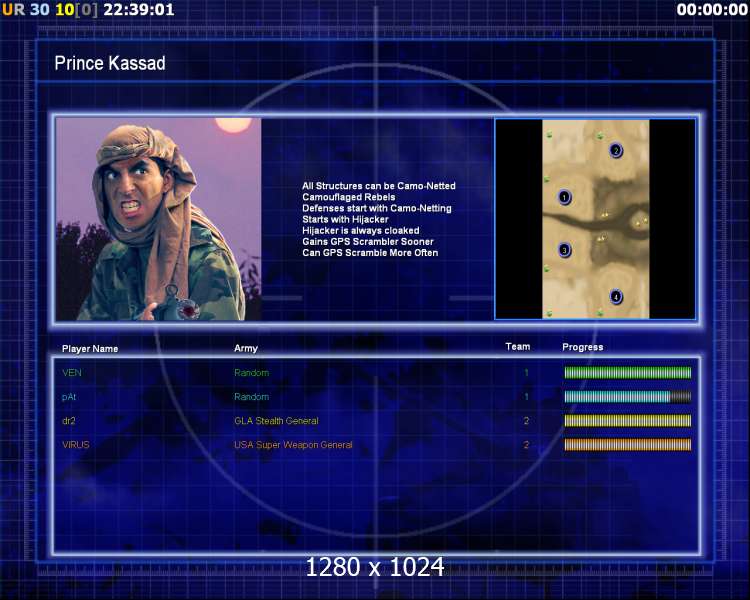Click the VIRUS orange progress bar
Screen dimensions: 750x600
pos(628,444)
